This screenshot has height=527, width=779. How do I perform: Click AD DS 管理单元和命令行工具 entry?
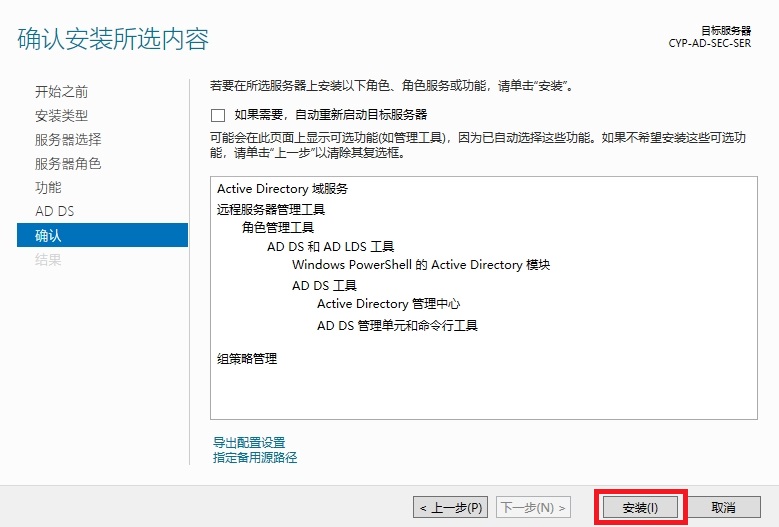(397, 326)
